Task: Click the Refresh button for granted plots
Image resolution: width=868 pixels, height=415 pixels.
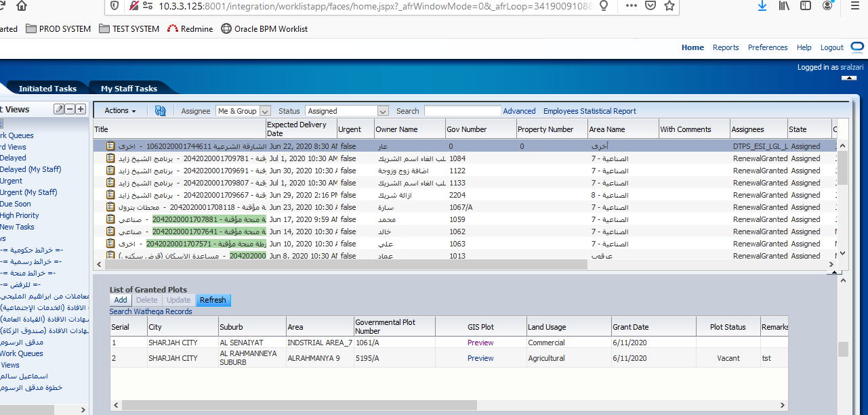Action: click(213, 300)
